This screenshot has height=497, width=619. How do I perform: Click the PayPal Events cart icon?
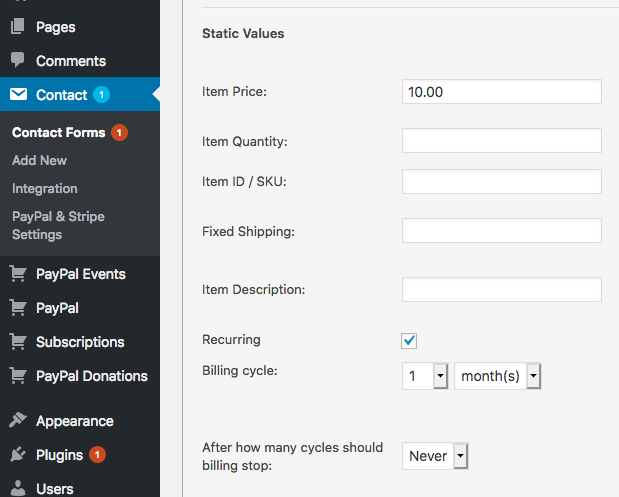pyautogui.click(x=18, y=274)
